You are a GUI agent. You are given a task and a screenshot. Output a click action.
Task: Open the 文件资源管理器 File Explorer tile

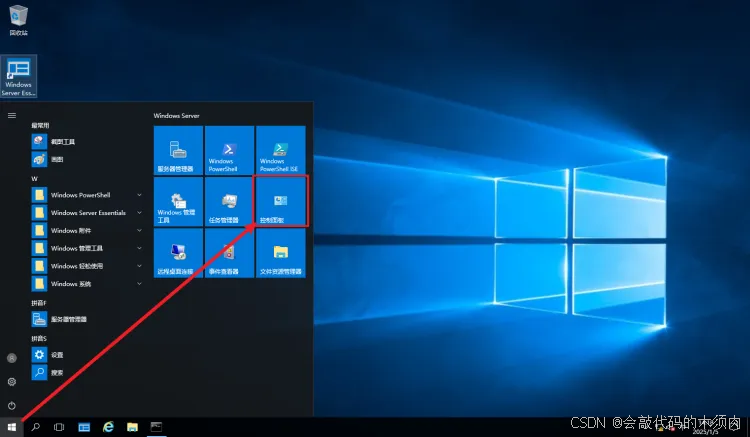[281, 253]
